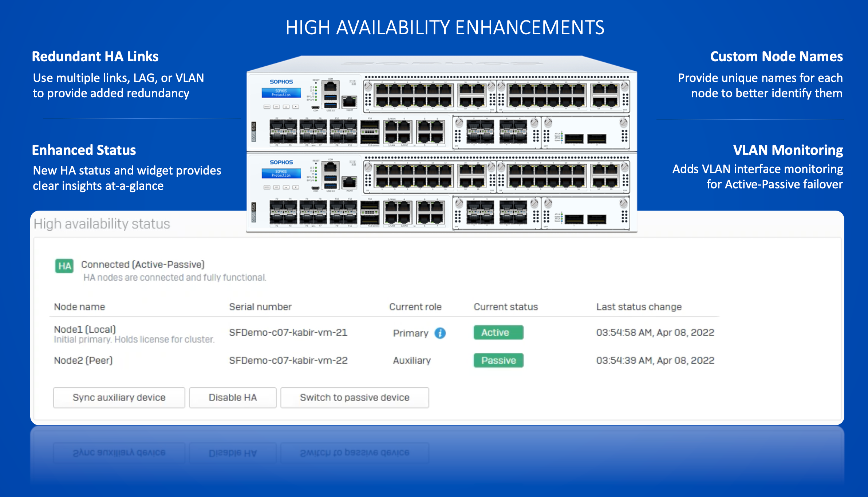
Task: Click the Primary role info icon
Action: point(440,333)
